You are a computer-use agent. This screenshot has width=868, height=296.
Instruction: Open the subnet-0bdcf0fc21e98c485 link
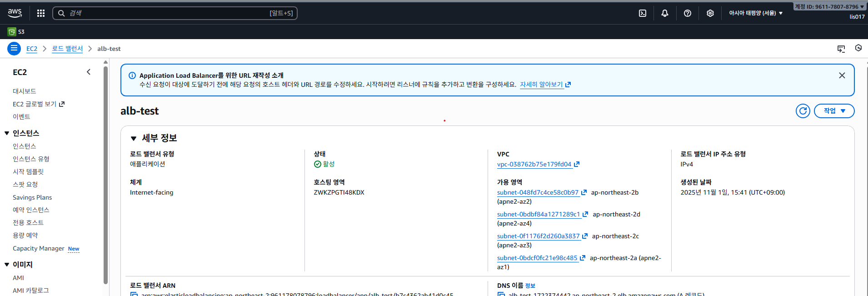tap(537, 258)
